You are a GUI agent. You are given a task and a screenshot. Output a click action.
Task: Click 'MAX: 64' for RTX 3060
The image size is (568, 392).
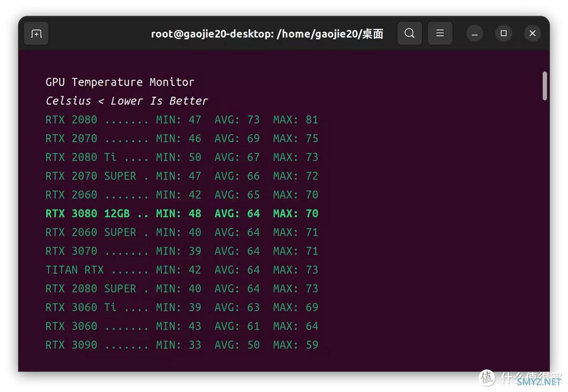pos(296,326)
